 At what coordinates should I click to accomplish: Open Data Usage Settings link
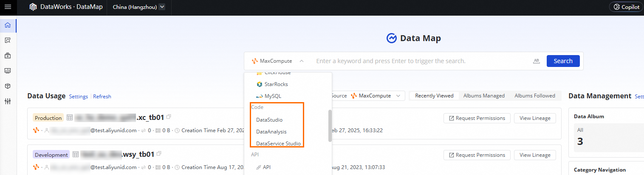(79, 97)
